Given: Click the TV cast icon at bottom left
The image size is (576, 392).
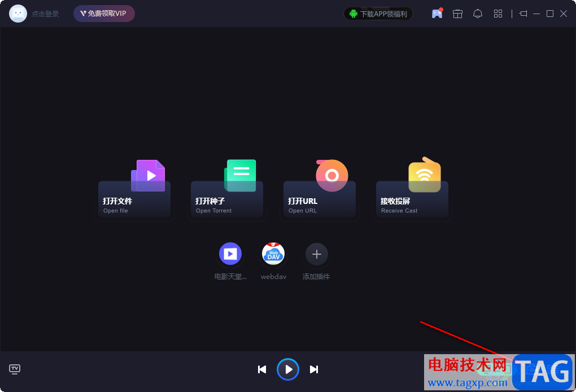Looking at the screenshot, I should (x=15, y=369).
